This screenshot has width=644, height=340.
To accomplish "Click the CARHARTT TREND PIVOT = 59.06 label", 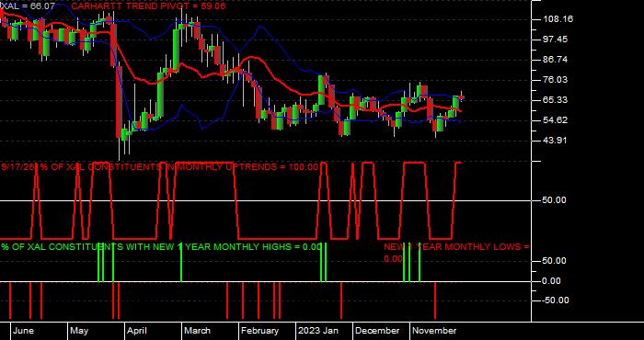I will 148,6.
